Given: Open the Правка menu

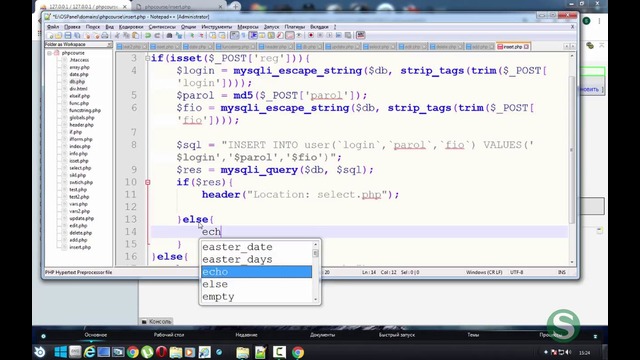Looking at the screenshot, I should tap(72, 27).
